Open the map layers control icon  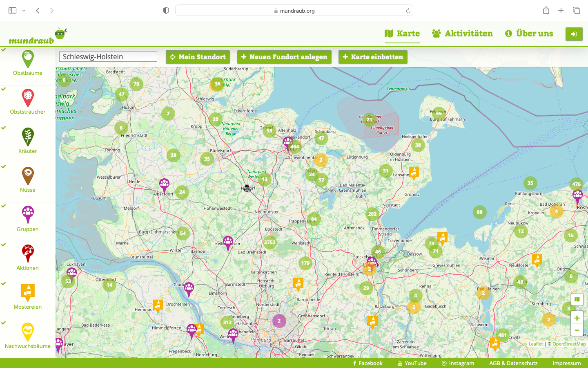577,299
